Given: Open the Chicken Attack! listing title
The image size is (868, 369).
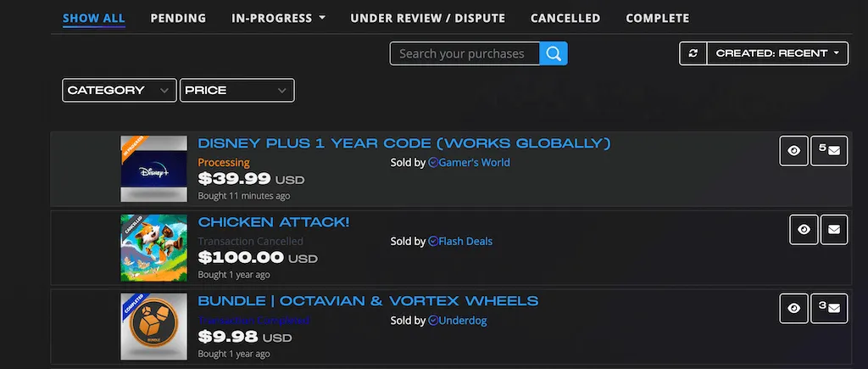Looking at the screenshot, I should point(273,222).
